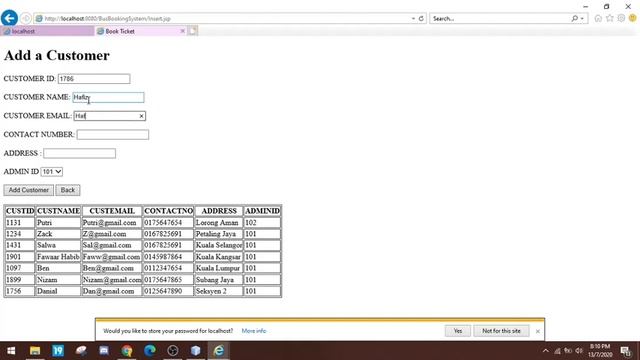Clear the CUSTOMER EMAIL field with X

pos(141,116)
